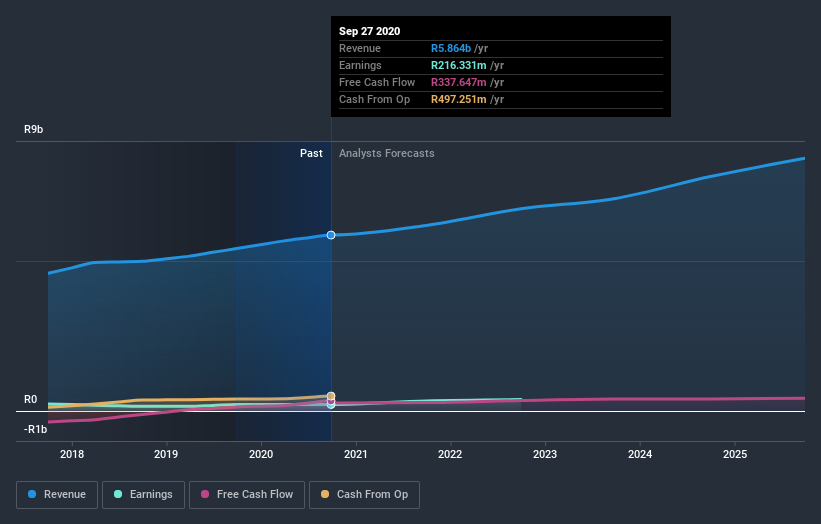Click the Free Cash Flow label in tooltip
Viewport: 821px width, 524px height.
[x=377, y=82]
